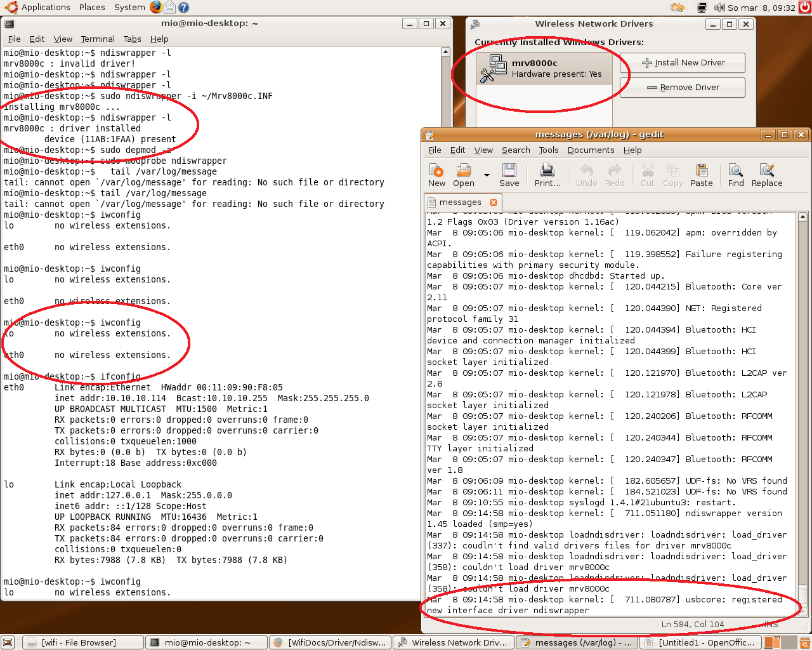Select the mrv8000c driver list entry

544,69
